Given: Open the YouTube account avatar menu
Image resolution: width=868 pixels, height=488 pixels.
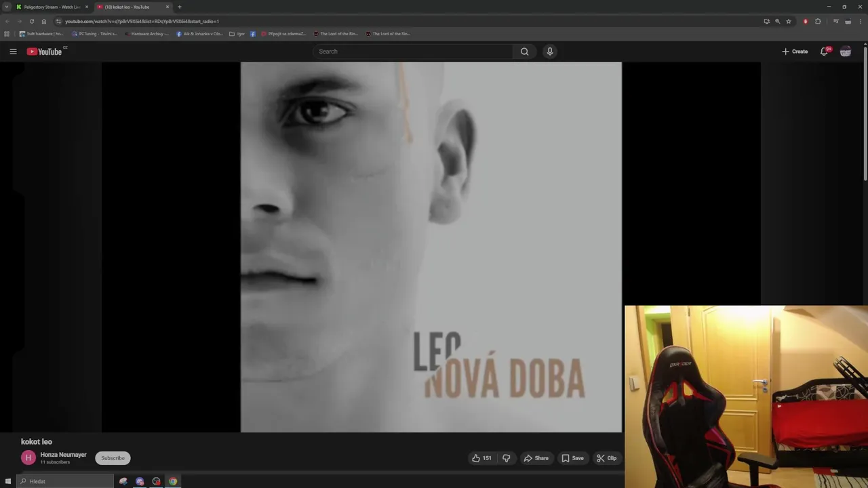Looking at the screenshot, I should [x=846, y=52].
